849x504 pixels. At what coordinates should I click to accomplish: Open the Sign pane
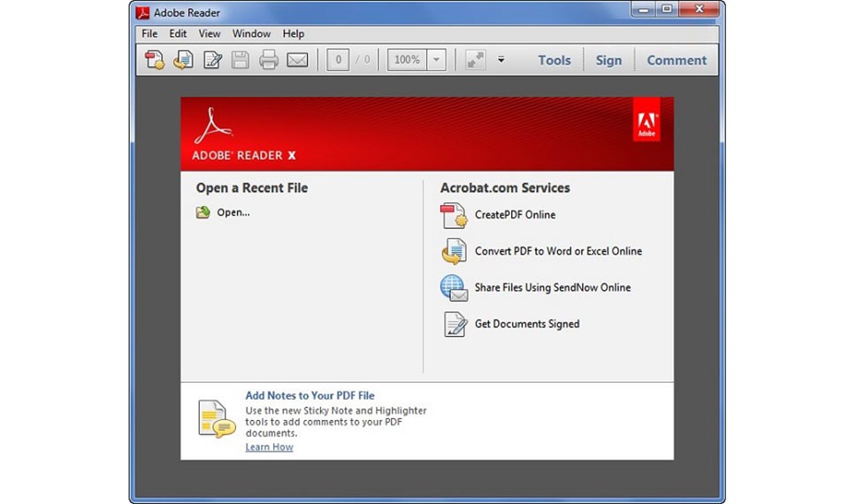point(608,60)
